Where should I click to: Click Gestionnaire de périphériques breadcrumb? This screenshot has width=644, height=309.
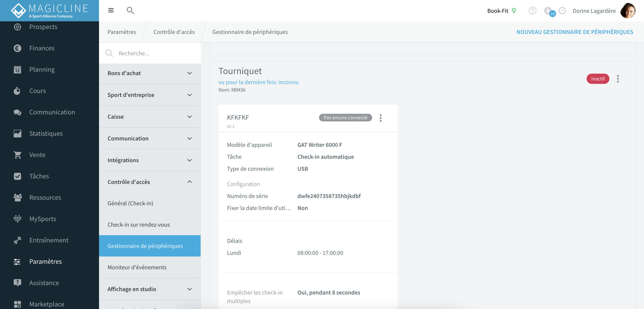click(x=250, y=32)
